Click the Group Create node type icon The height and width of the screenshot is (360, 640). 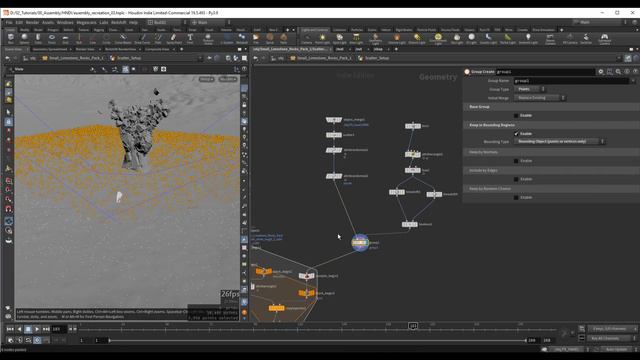coord(467,71)
